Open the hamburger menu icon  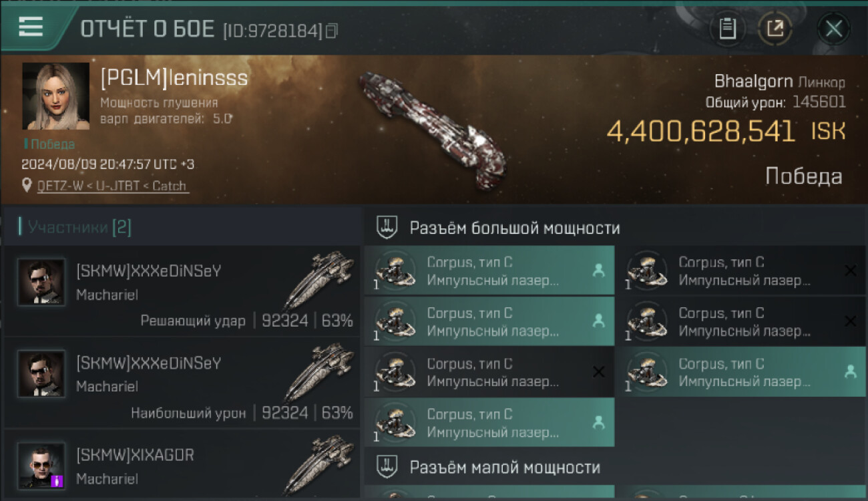[31, 27]
